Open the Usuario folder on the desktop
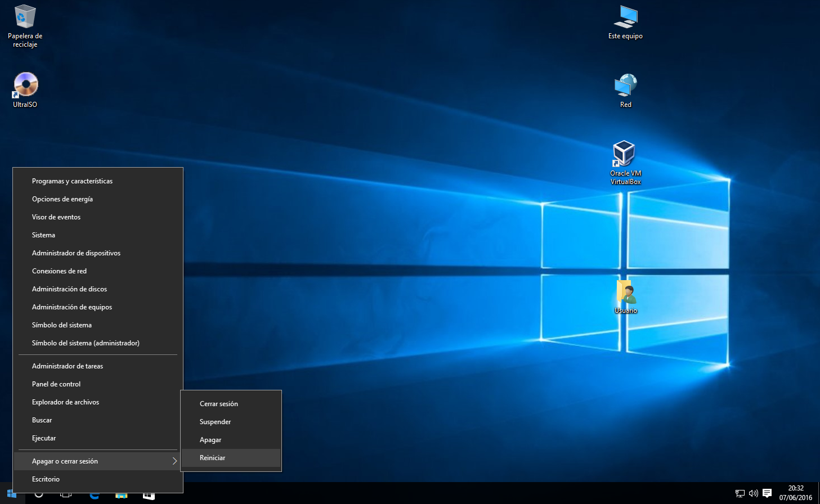The image size is (820, 504). 625,292
